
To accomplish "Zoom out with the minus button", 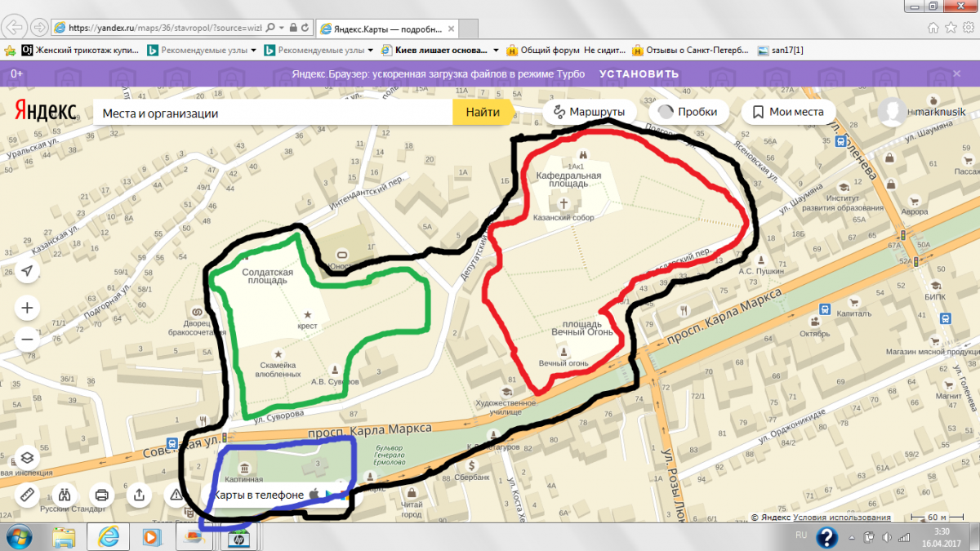I will pos(27,338).
